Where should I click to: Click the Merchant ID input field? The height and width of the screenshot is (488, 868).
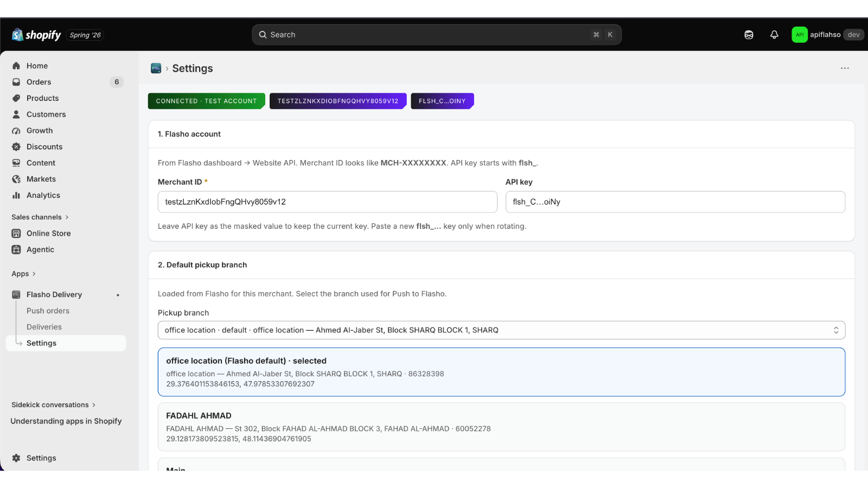tap(328, 202)
